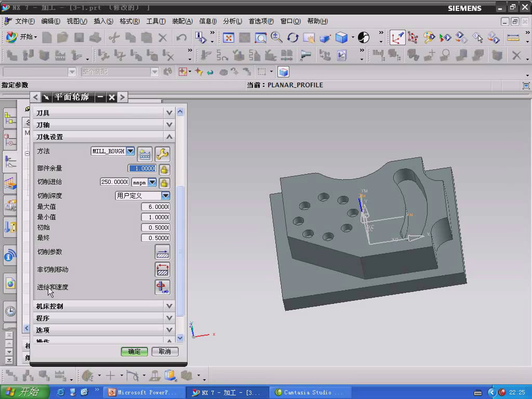The image size is (532, 399).
Task: Click the 整个装配 selection scope dropdown
Action: [x=120, y=72]
